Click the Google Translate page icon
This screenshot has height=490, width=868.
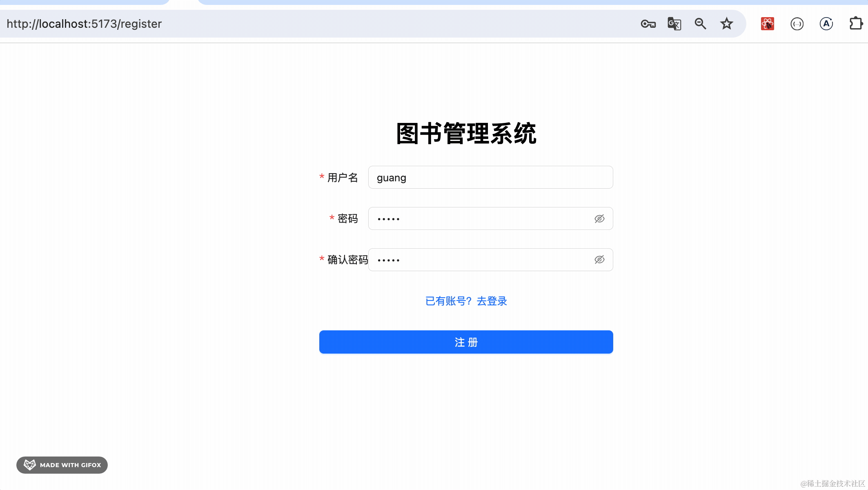674,24
